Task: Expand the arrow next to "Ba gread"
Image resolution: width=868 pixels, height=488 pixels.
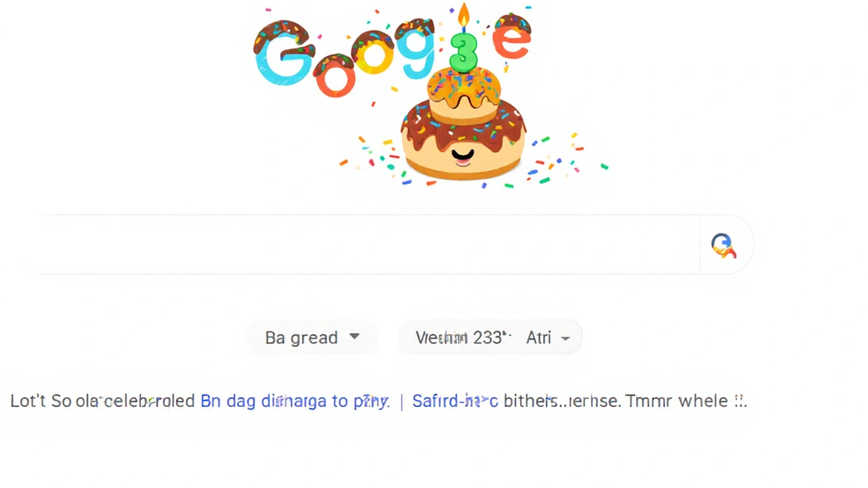Action: click(354, 337)
